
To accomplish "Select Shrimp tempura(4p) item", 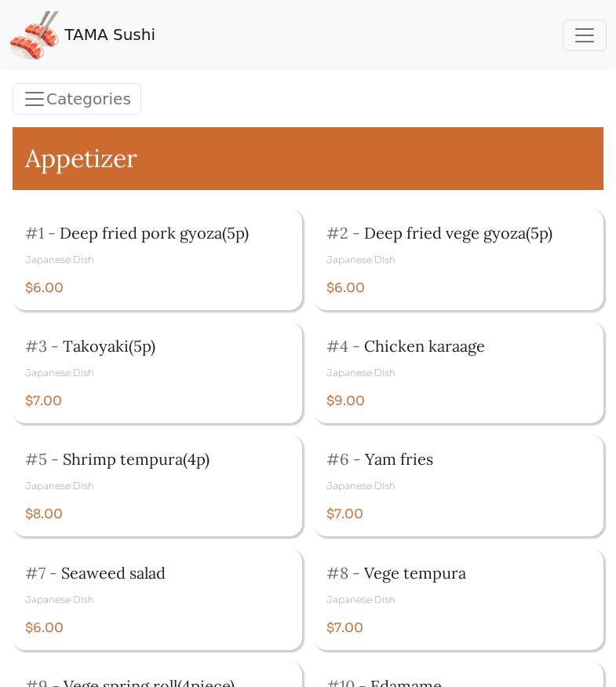I will tap(158, 486).
